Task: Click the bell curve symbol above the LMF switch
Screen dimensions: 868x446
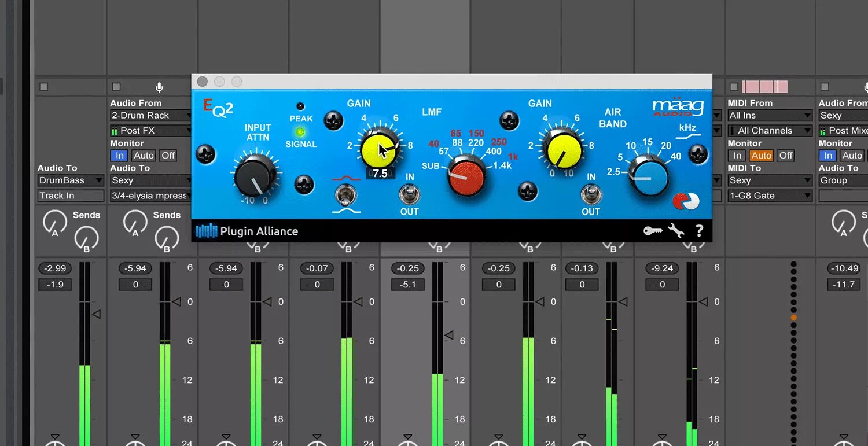Action: [346, 178]
